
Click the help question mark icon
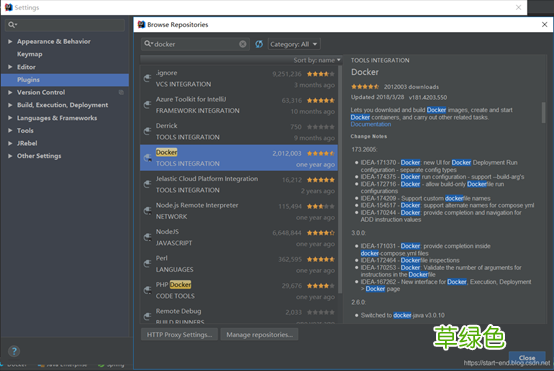coord(14,351)
